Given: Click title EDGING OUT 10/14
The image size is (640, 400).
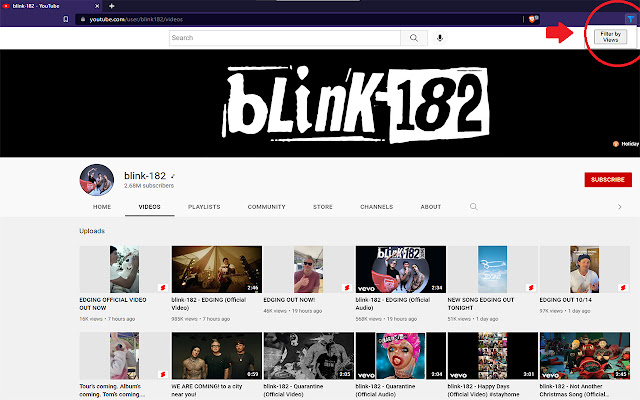Looking at the screenshot, I should click(x=565, y=300).
